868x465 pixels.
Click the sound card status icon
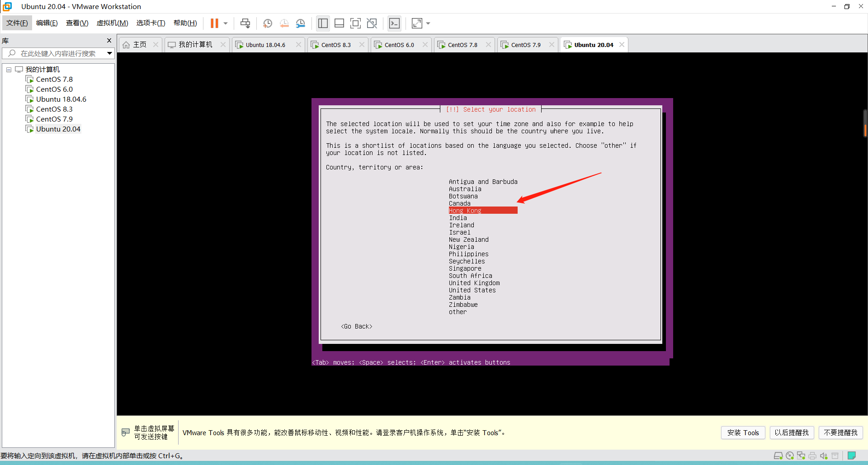point(824,456)
